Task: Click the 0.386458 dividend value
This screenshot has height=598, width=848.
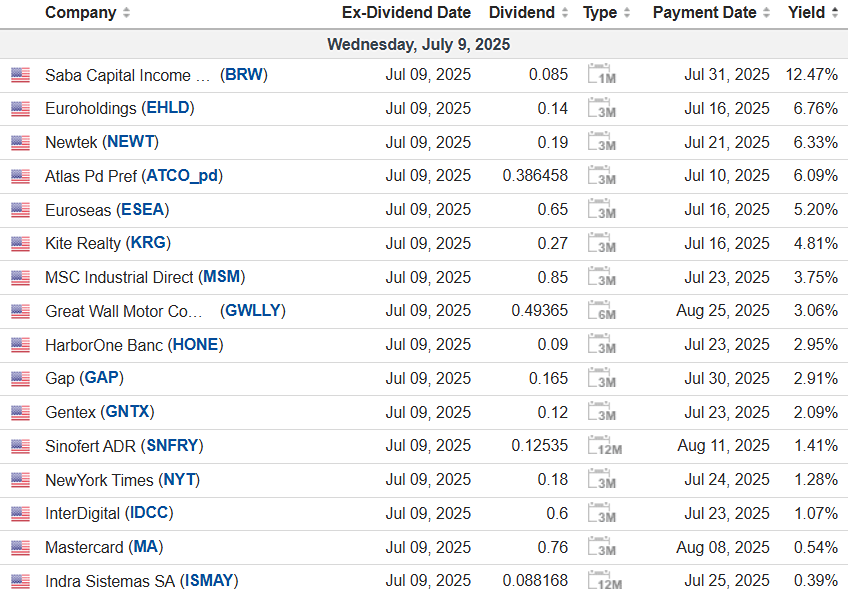Action: coord(535,175)
